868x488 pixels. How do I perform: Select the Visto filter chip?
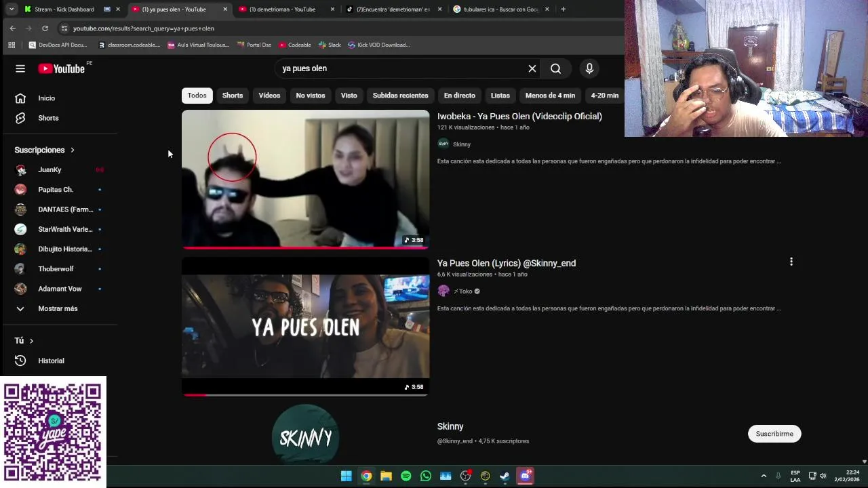[349, 96]
